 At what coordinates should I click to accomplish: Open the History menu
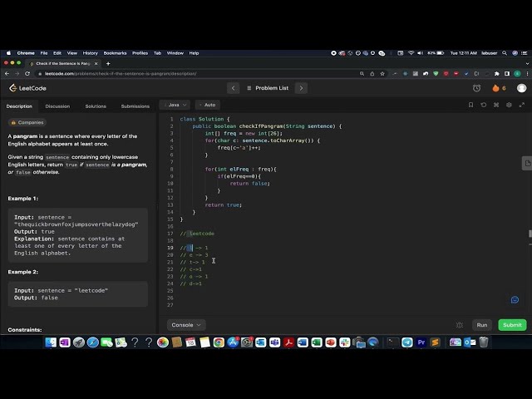[x=91, y=53]
